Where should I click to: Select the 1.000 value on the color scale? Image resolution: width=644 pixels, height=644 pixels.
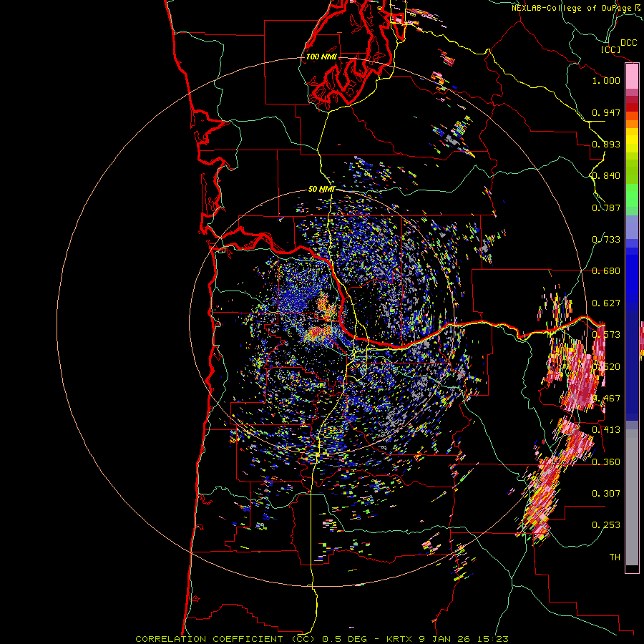[606, 80]
